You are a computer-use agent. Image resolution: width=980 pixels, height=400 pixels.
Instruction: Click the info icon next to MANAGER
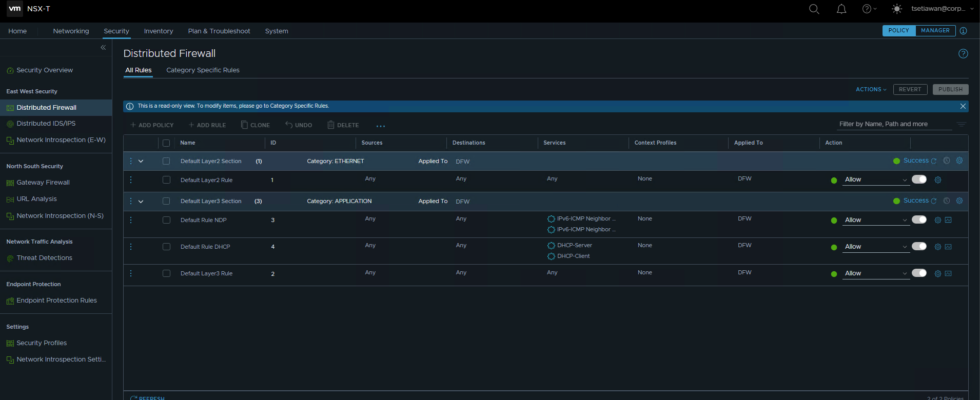pyautogui.click(x=963, y=31)
